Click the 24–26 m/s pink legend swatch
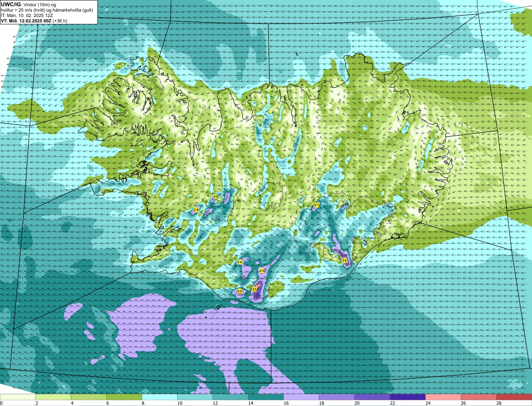 [443, 397]
